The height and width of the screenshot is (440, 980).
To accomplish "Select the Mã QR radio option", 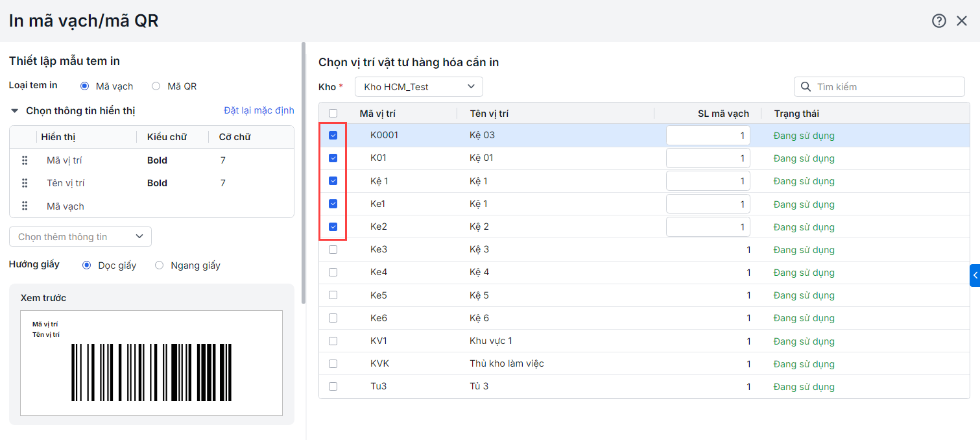I will pos(156,86).
